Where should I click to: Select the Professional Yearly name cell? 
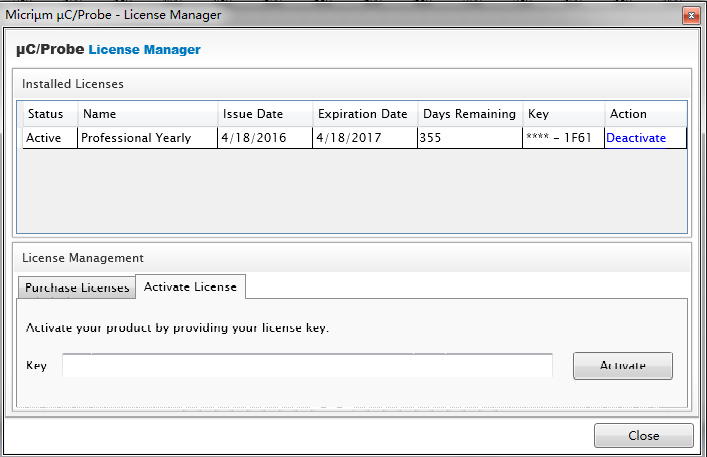(147, 137)
